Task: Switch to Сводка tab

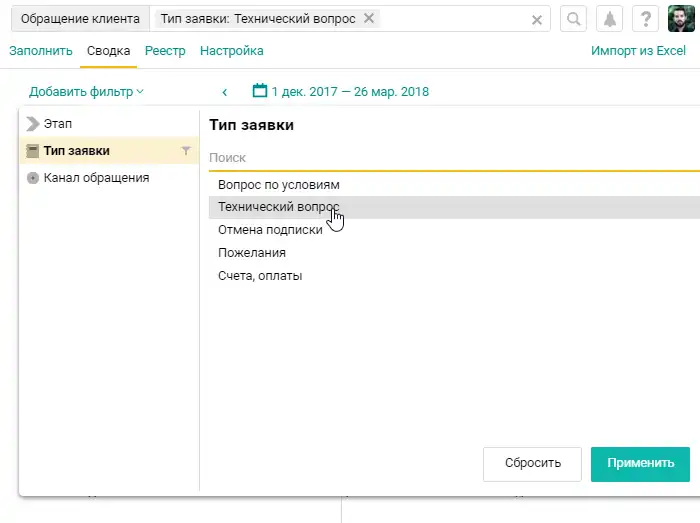Action: pos(108,51)
